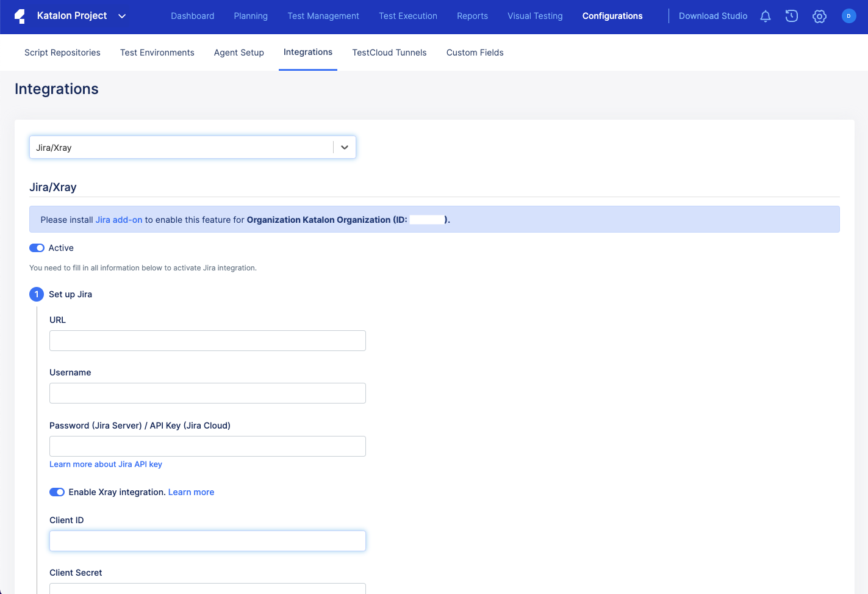This screenshot has width=868, height=594.
Task: Open the history clock icon
Action: [x=792, y=16]
